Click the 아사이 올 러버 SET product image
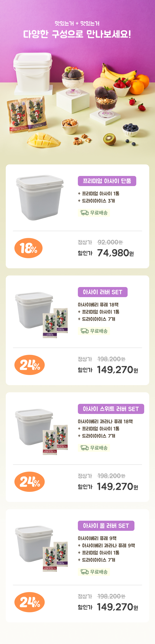The height and width of the screenshot is (644, 155). pos(41,548)
